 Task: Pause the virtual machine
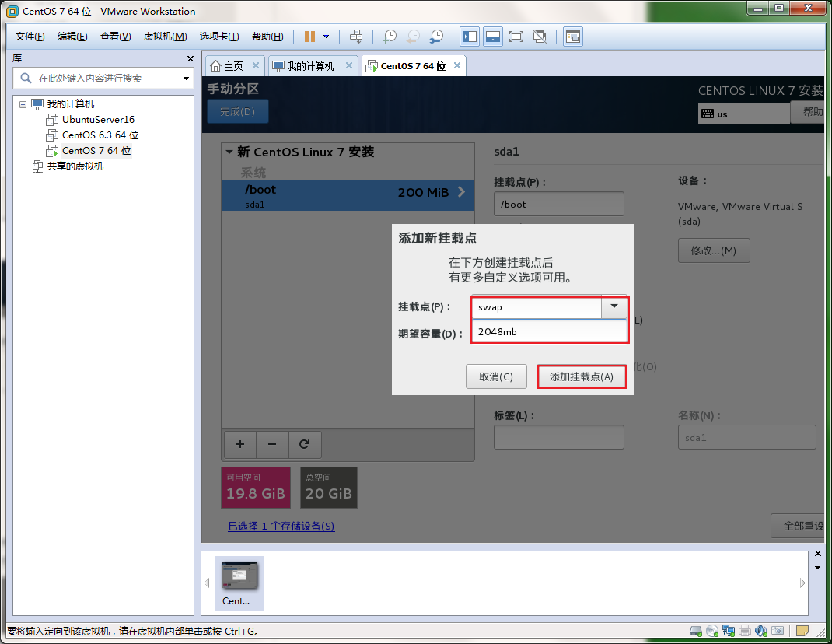[309, 37]
